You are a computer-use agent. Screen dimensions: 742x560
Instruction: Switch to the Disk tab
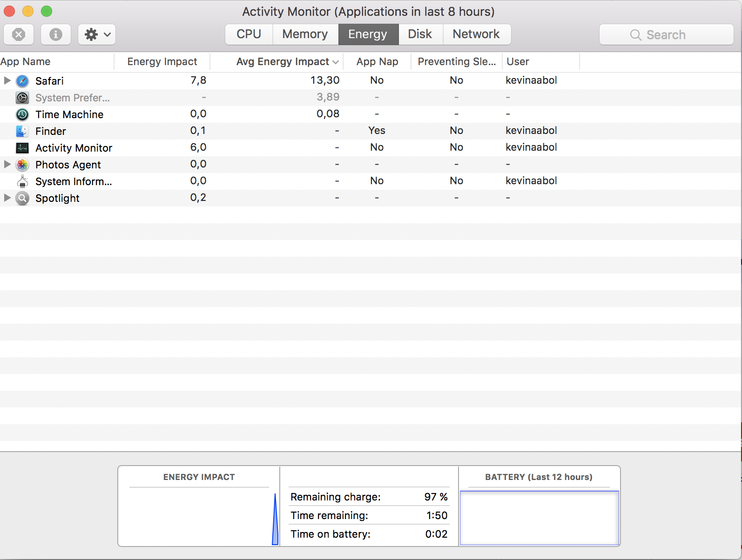[x=420, y=34]
